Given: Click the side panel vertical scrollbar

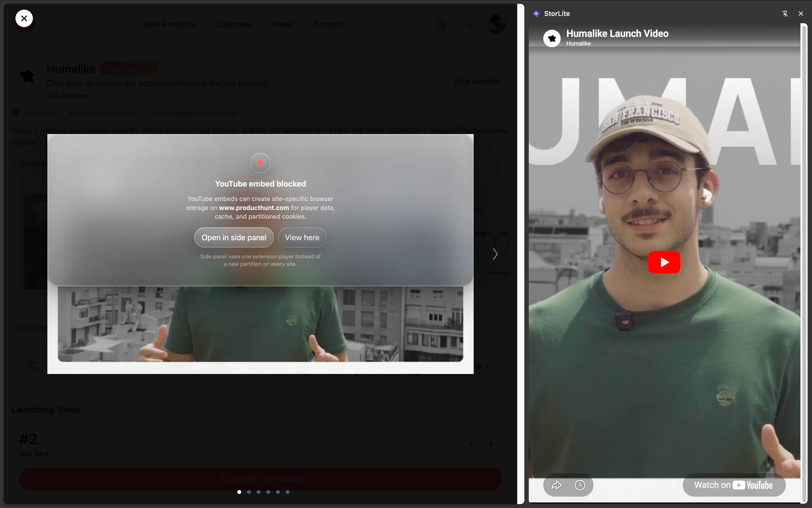Looking at the screenshot, I should pyautogui.click(x=804, y=263).
